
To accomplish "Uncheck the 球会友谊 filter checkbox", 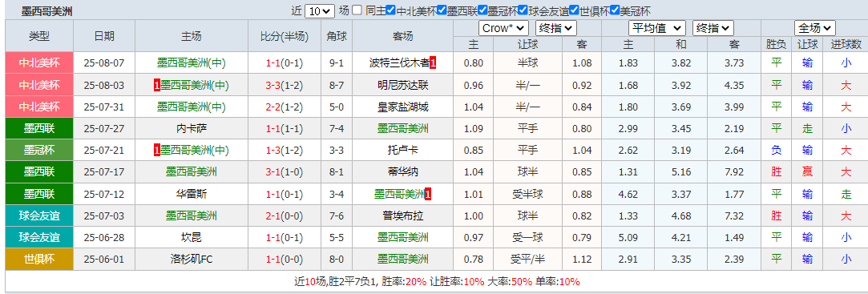I will (523, 10).
